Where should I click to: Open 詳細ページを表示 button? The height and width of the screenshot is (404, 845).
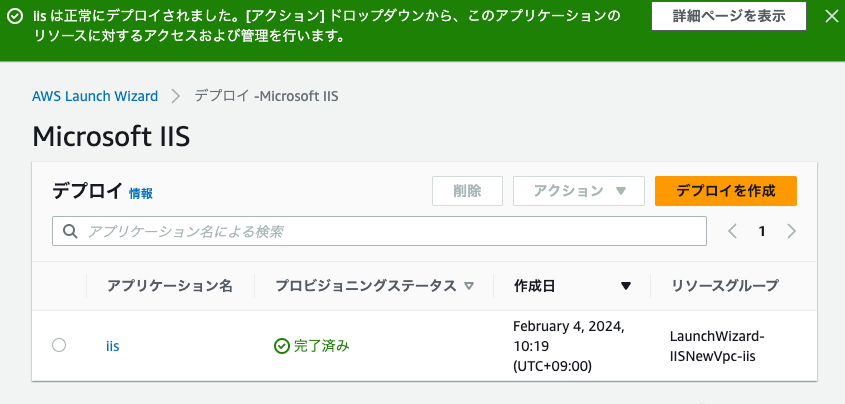click(729, 16)
